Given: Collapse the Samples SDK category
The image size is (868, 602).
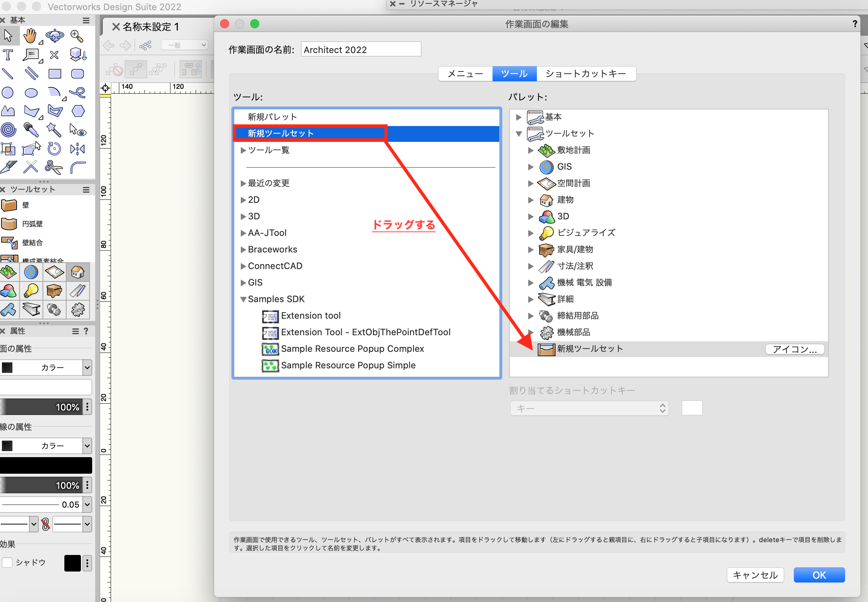Looking at the screenshot, I should tap(243, 299).
